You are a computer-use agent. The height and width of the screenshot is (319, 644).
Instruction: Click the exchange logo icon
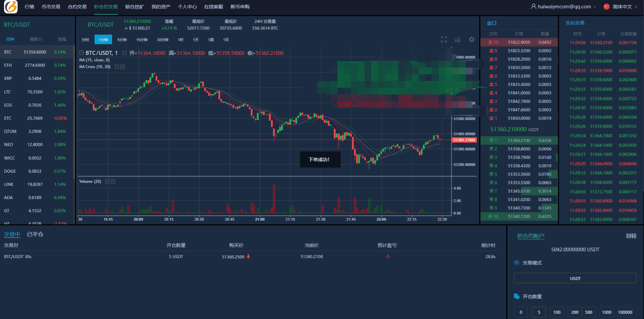[x=11, y=7]
